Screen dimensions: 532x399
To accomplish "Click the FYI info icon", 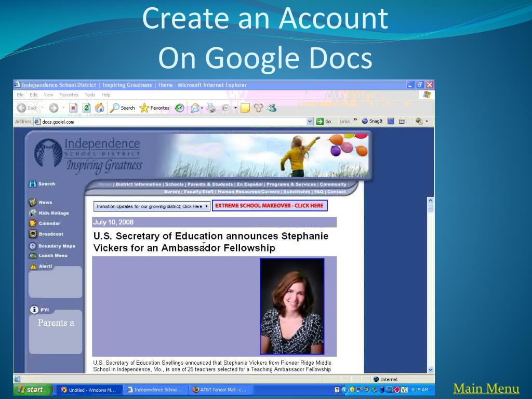I will coord(34,310).
